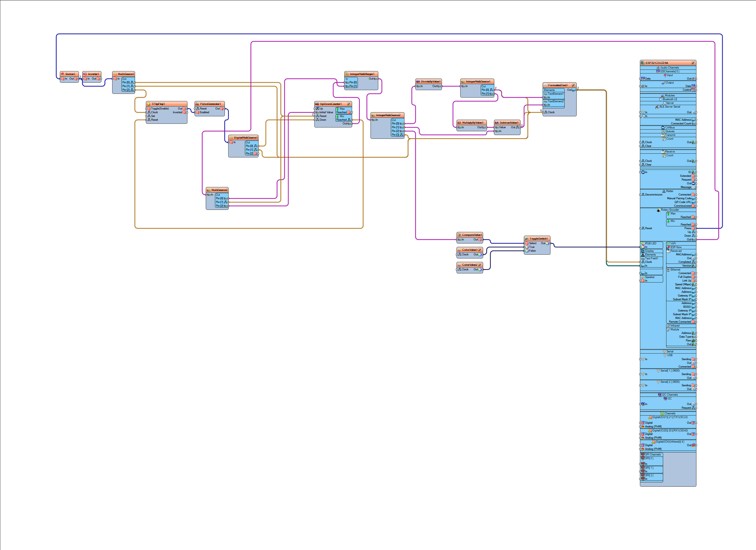Click the Enabled pin on PulseGenerator1
The width and height of the screenshot is (756, 550).
[x=195, y=112]
